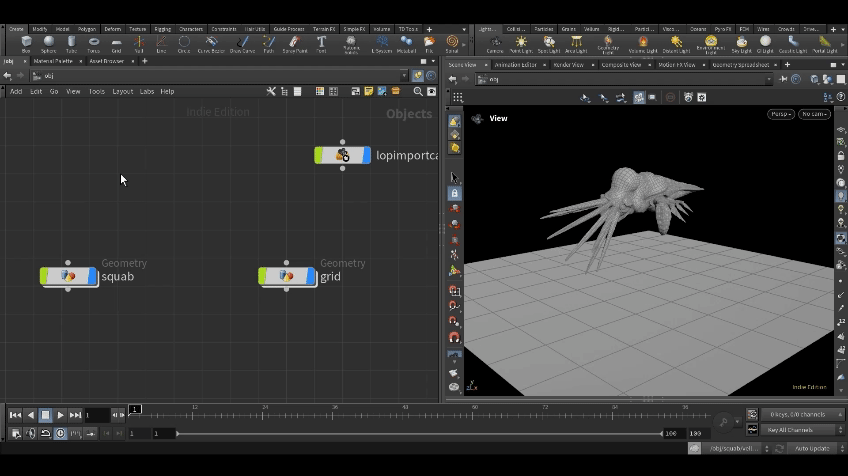Select the Draw Curve shelf tool

pyautogui.click(x=242, y=44)
